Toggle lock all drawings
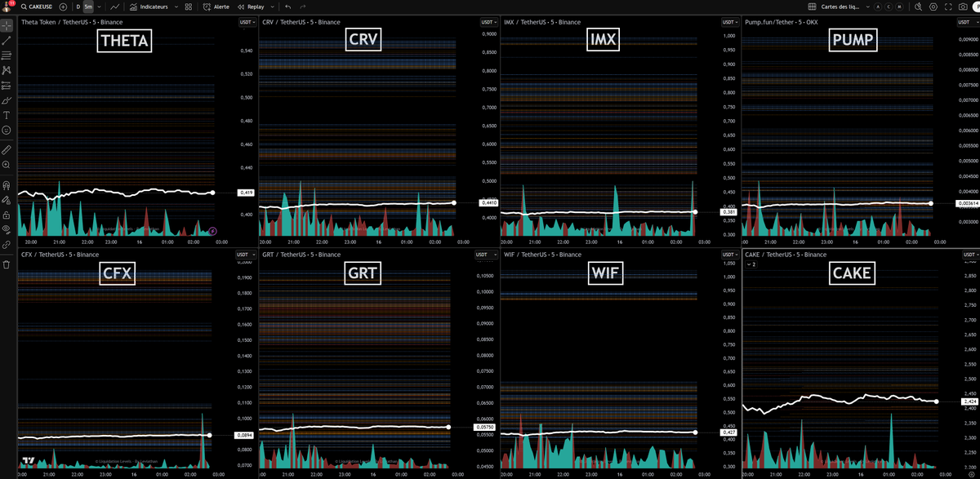This screenshot has width=980, height=479. 7,215
